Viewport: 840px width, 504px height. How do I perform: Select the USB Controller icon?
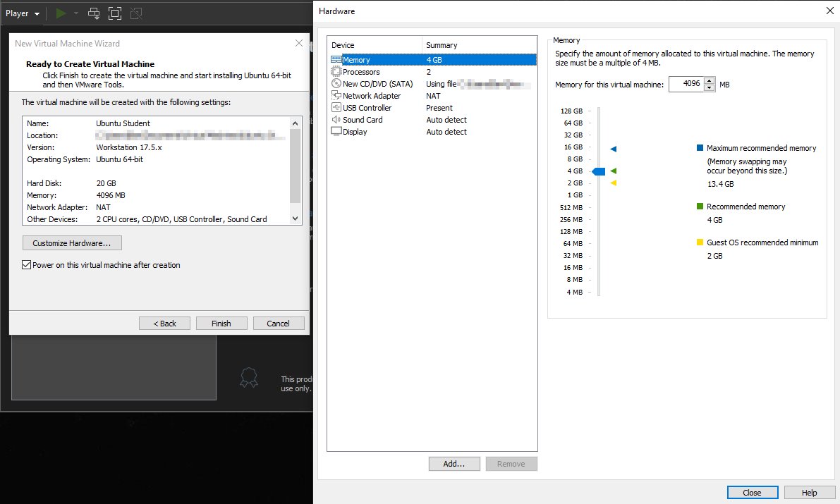coord(336,108)
